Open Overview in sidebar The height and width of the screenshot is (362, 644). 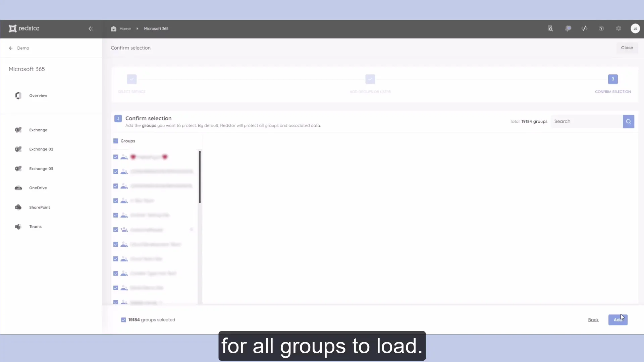click(38, 96)
